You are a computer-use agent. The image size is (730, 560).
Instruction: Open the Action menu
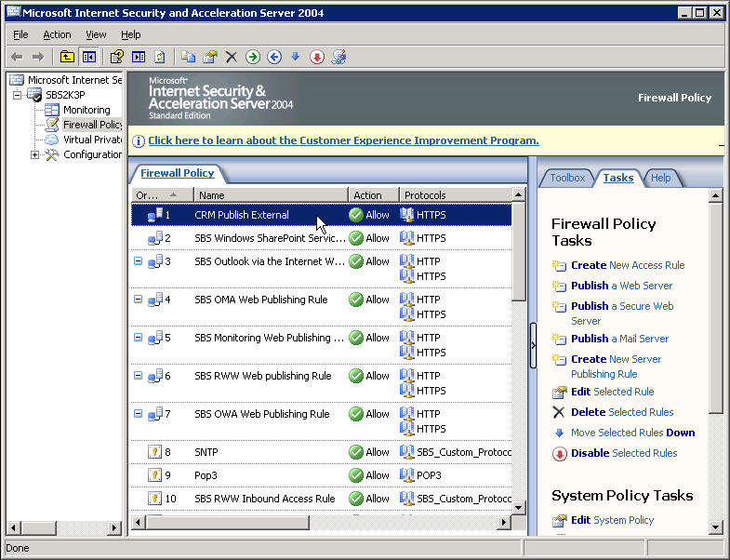click(57, 34)
